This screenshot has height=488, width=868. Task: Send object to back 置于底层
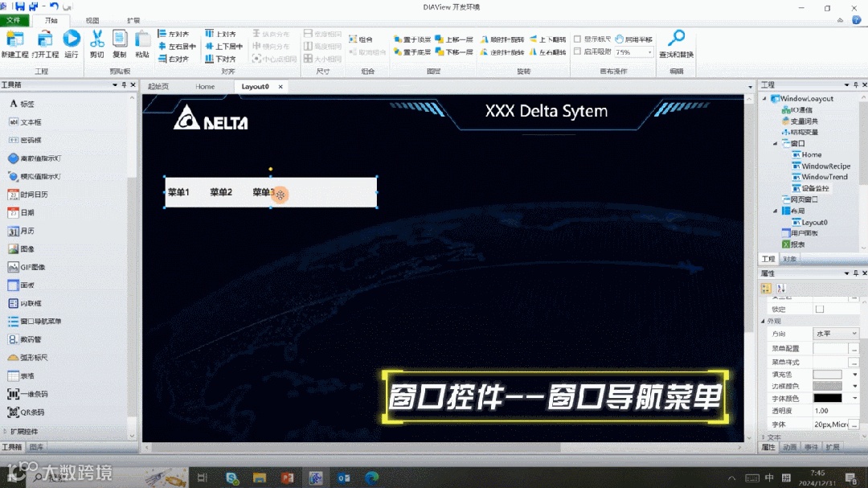pos(411,52)
